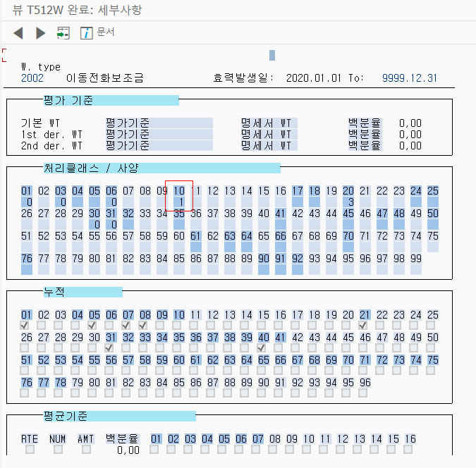Click processing class 30 value field
Image resolution: width=476 pixels, height=468 pixels.
coord(94,225)
